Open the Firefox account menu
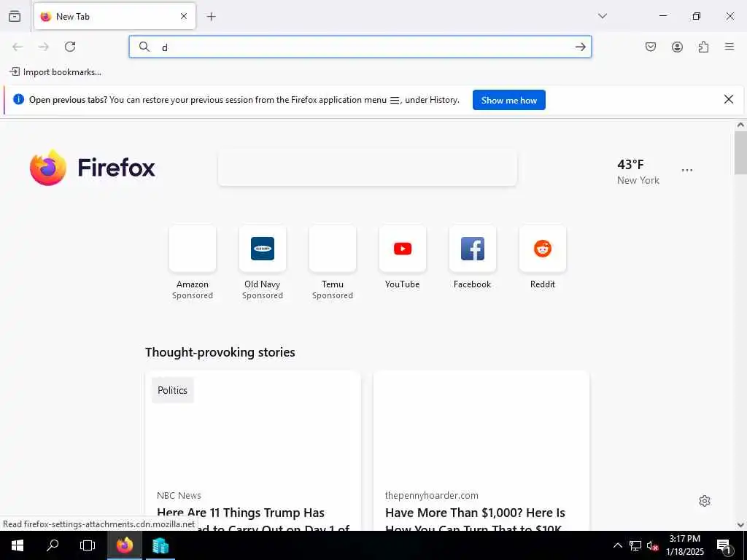The width and height of the screenshot is (747, 560). click(x=677, y=47)
